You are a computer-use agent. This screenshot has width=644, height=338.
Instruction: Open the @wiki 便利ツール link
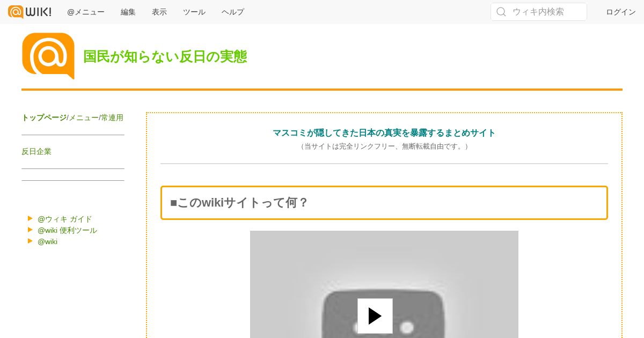click(68, 230)
